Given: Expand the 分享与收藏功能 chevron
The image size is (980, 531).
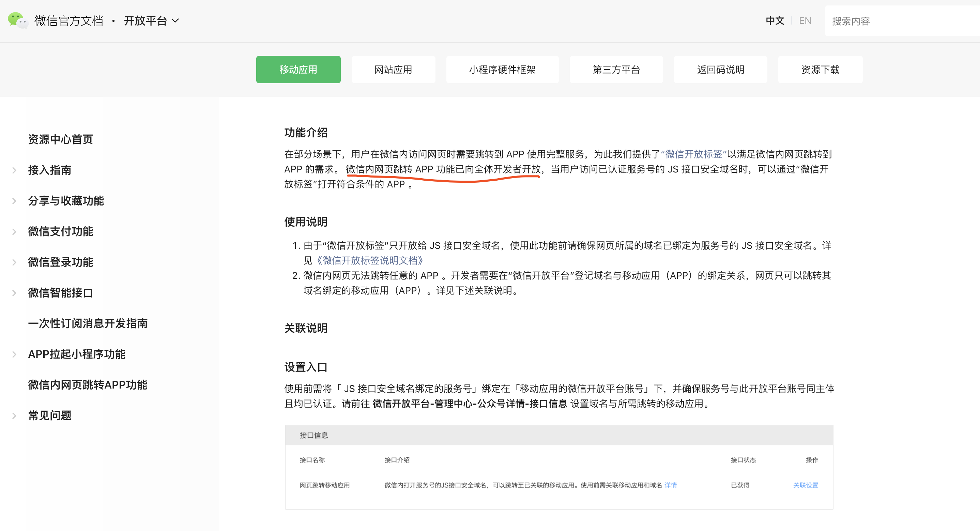Looking at the screenshot, I should [x=14, y=201].
